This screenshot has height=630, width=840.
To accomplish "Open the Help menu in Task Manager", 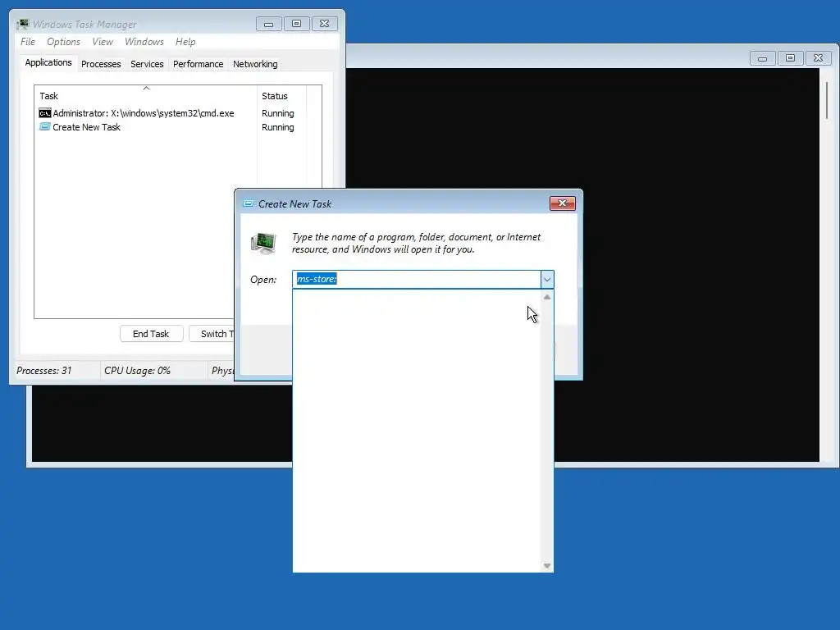I will click(x=185, y=42).
